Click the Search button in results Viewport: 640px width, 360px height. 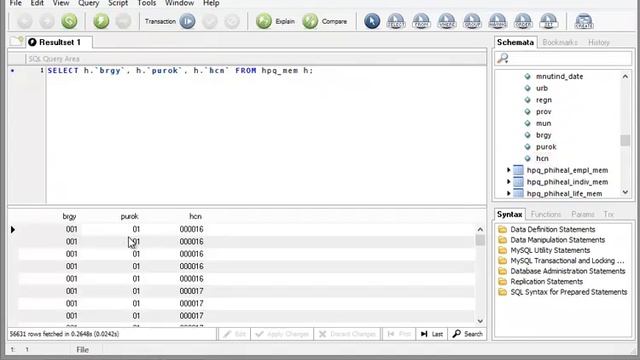tap(468, 334)
